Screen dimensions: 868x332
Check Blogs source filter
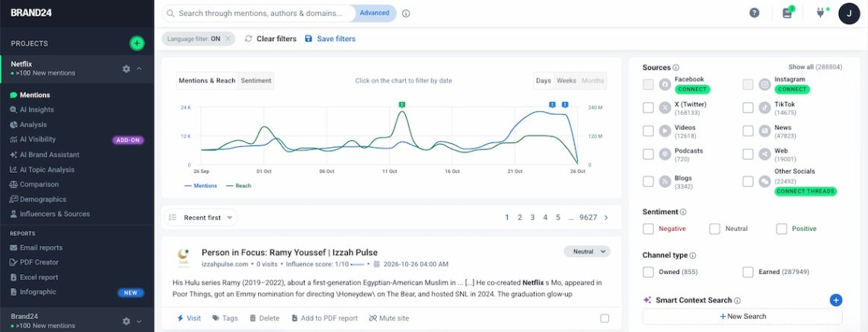tap(648, 181)
